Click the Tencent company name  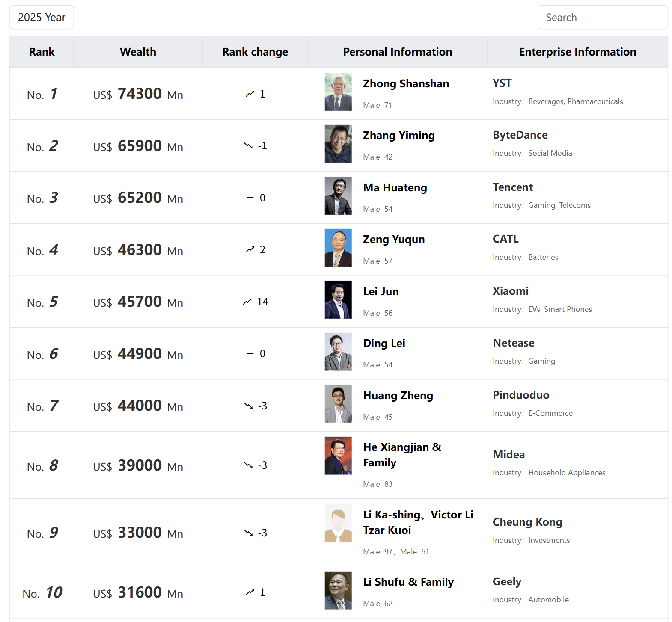coord(513,187)
